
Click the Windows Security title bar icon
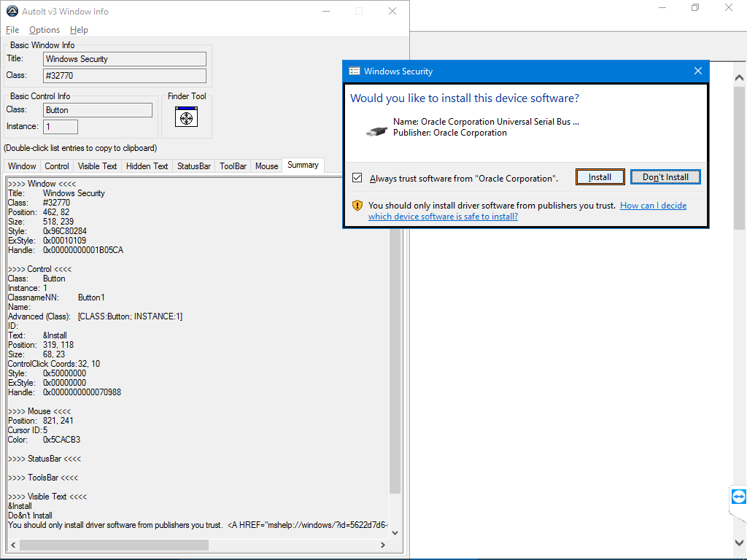tap(354, 71)
